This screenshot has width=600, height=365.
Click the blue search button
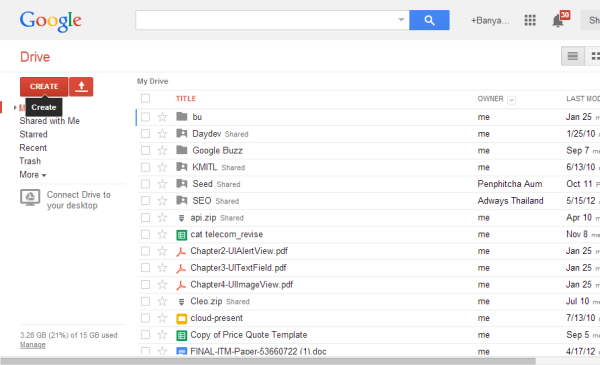(429, 20)
